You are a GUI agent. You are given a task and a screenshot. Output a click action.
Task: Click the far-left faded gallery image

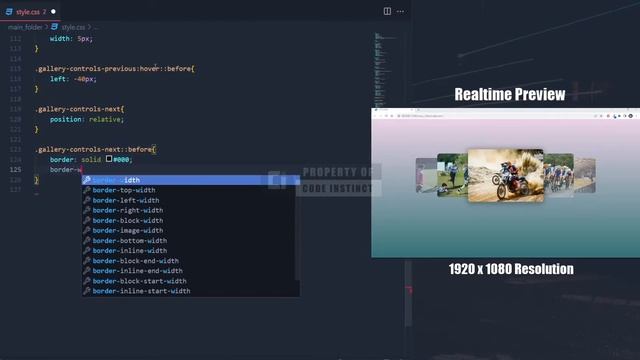(x=426, y=175)
